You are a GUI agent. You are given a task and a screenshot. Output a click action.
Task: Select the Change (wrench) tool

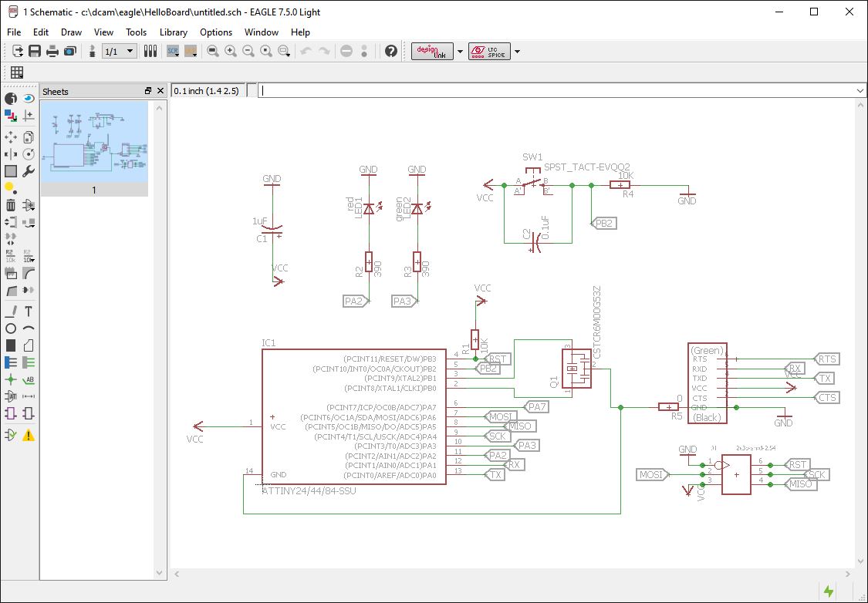coord(29,171)
